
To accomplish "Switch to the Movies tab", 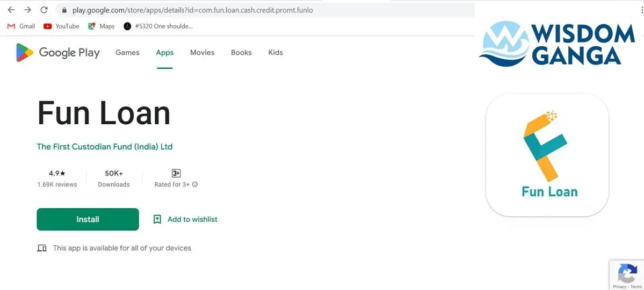I will tap(202, 53).
